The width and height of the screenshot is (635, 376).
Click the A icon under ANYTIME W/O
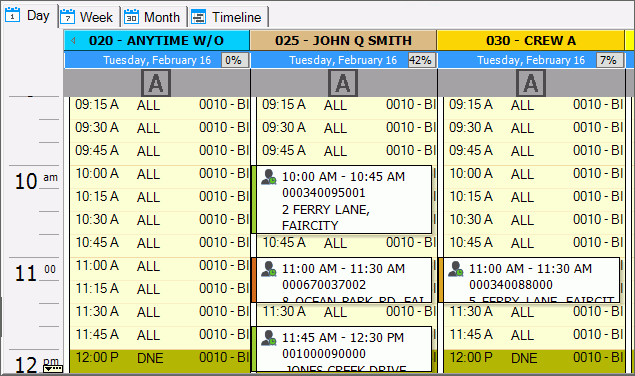(156, 83)
